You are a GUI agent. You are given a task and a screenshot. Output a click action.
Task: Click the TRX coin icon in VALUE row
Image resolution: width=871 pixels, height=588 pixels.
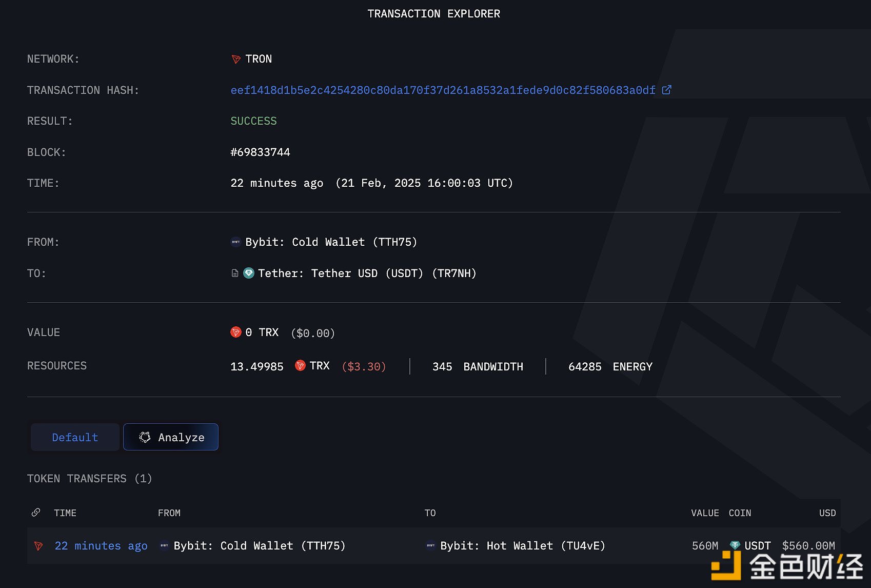(236, 332)
